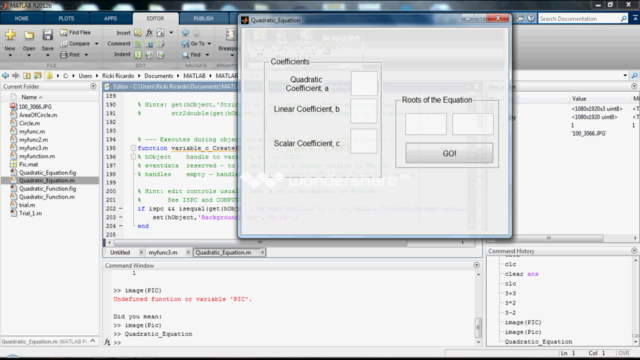Click the comment percent icon
640x360 pixels.
tap(138, 43)
